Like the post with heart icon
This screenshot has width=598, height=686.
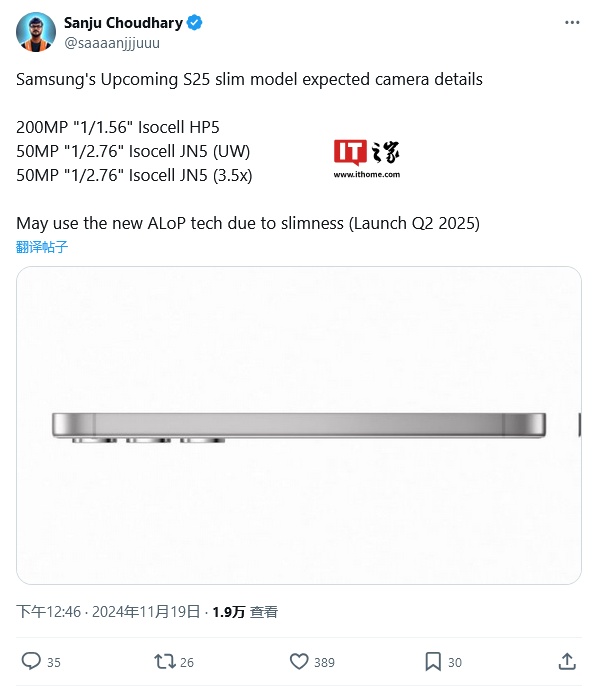pyautogui.click(x=299, y=661)
